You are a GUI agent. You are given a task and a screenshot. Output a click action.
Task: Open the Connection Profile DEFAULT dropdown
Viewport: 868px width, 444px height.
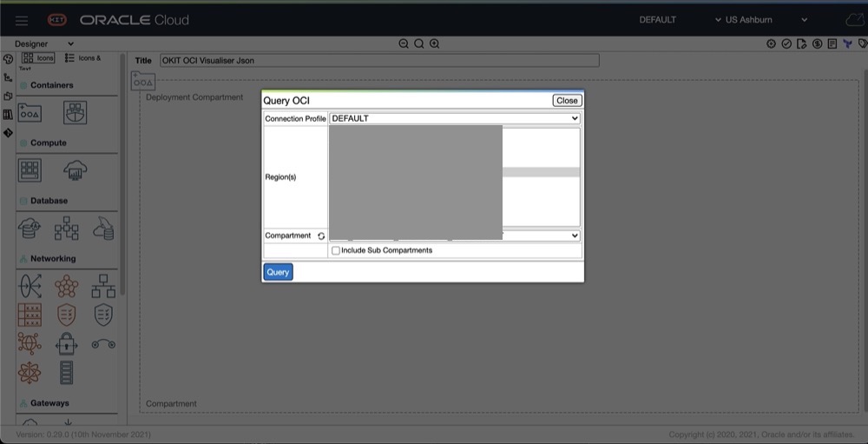[455, 119]
